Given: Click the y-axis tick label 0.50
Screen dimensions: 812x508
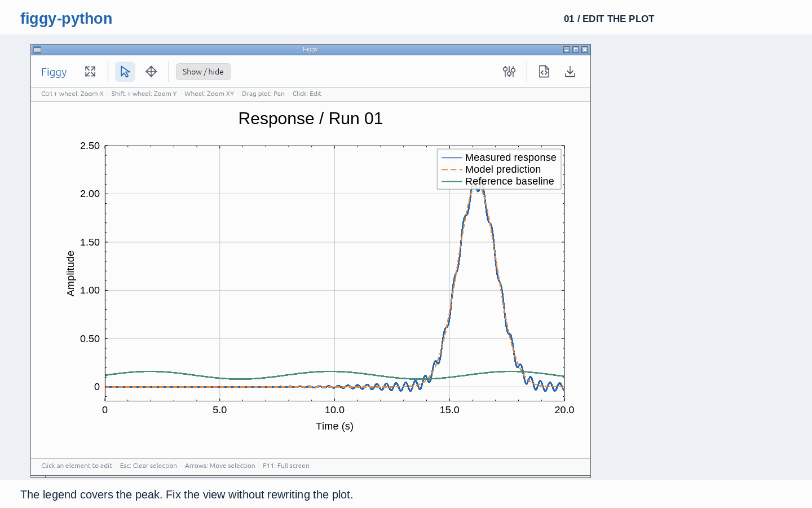Looking at the screenshot, I should click(90, 339).
